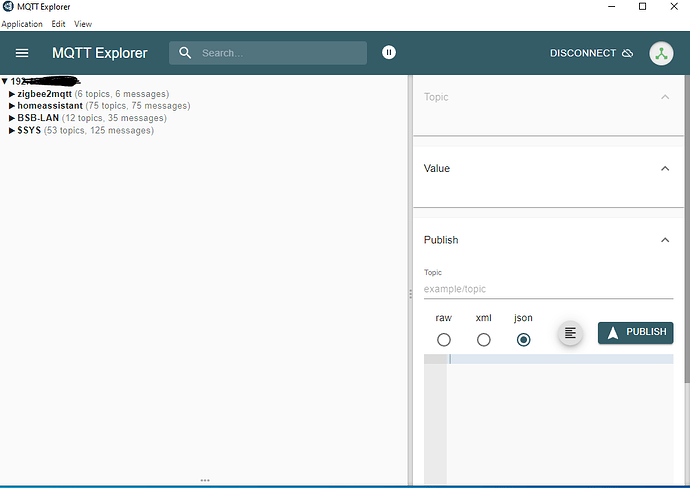The image size is (690, 488).
Task: Collapse the Topic panel chevron
Action: tap(665, 97)
